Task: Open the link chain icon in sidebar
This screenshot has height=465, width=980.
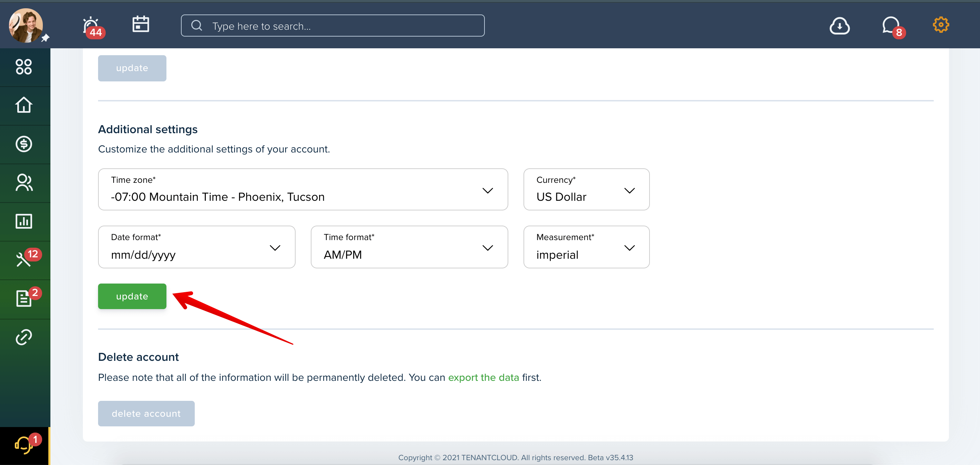Action: tap(23, 337)
